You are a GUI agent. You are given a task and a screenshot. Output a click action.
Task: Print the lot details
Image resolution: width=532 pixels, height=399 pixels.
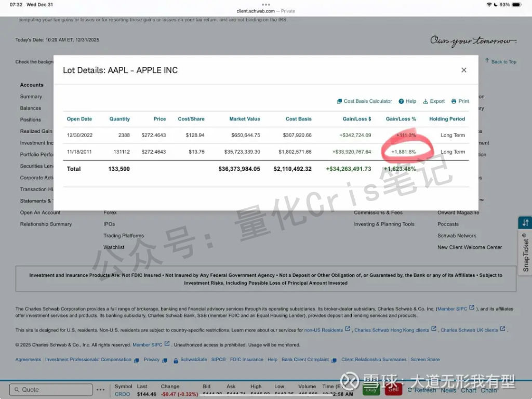click(x=460, y=101)
